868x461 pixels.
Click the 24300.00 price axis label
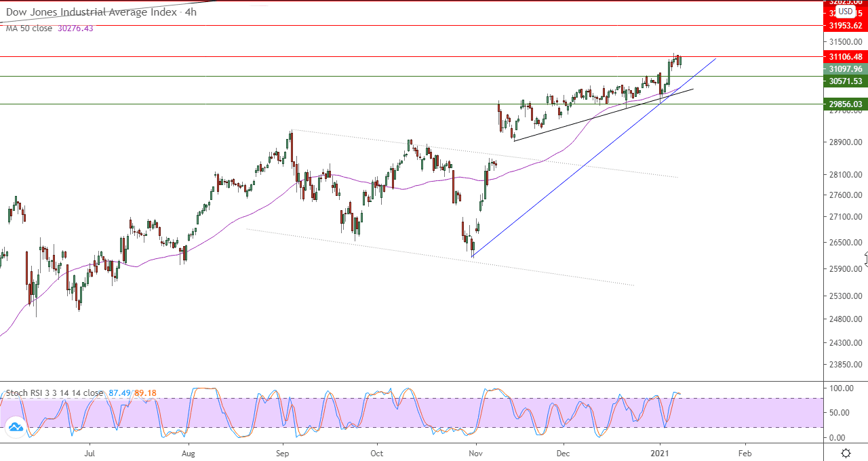845,343
